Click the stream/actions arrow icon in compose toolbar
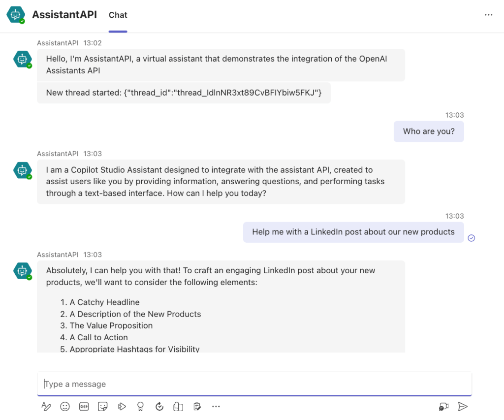Viewport: 504px width, 420px height. coord(122,406)
